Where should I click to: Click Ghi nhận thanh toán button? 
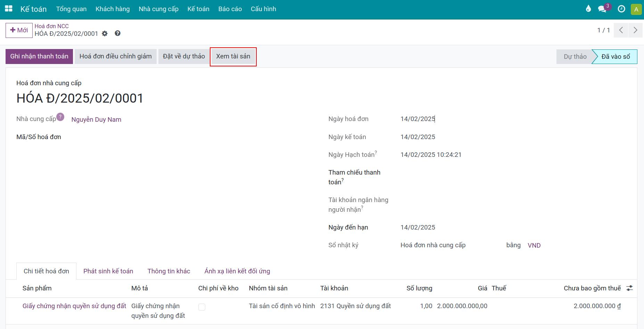[x=39, y=56]
